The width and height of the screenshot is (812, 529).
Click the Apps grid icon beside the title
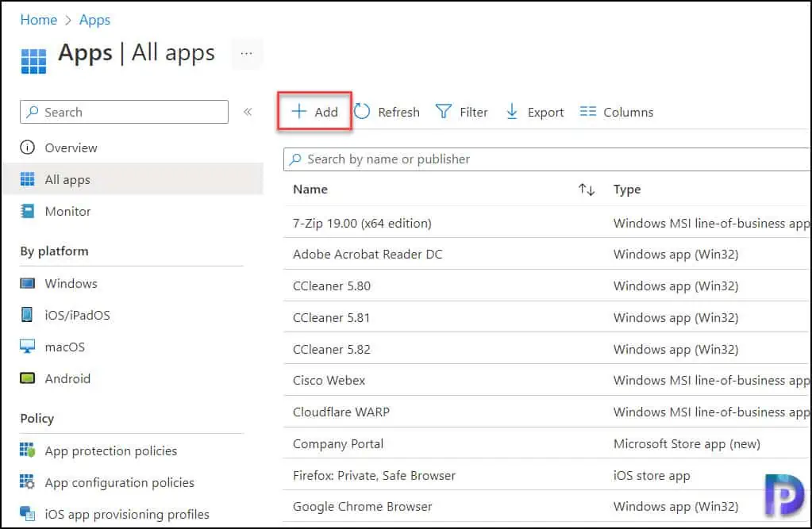(x=33, y=61)
